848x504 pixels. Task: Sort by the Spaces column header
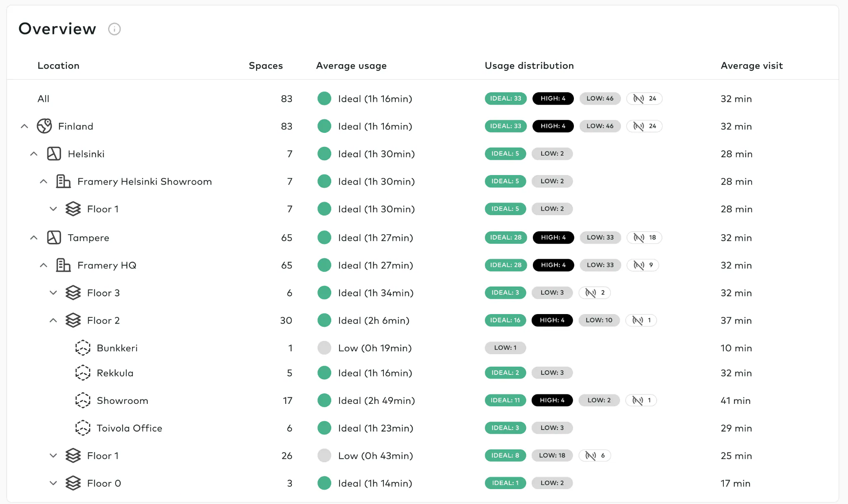coord(266,65)
